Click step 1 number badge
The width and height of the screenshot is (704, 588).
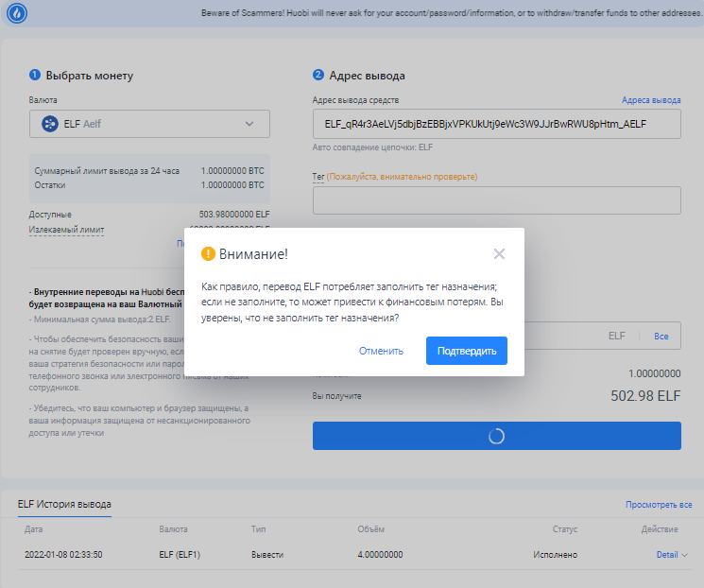(35, 75)
